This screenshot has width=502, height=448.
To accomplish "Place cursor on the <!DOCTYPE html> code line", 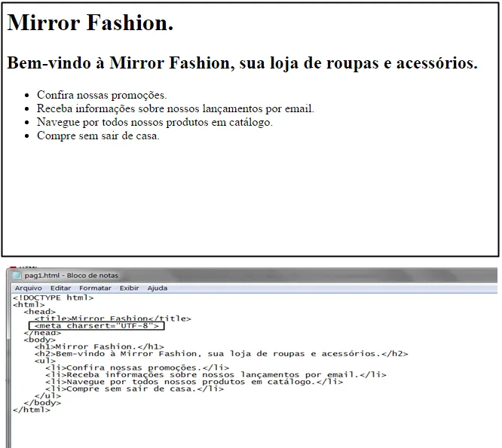I will pos(54,298).
